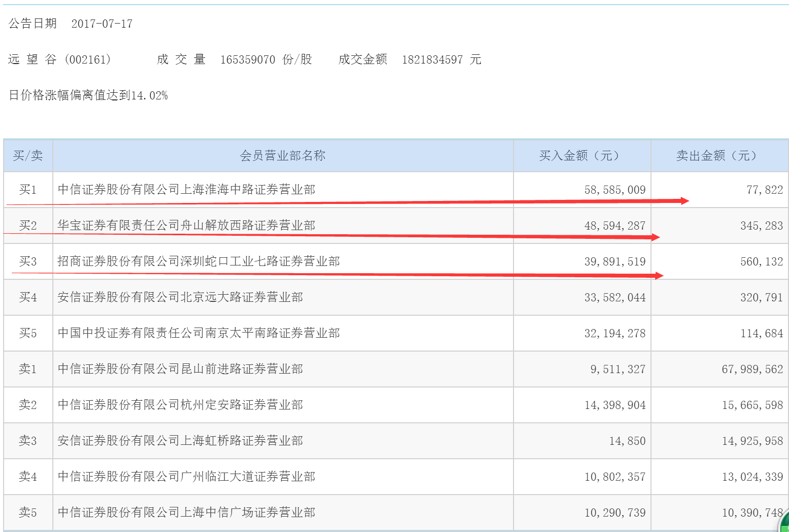This screenshot has width=789, height=532.
Task: Click sell amount 77,822
Action: tap(764, 190)
